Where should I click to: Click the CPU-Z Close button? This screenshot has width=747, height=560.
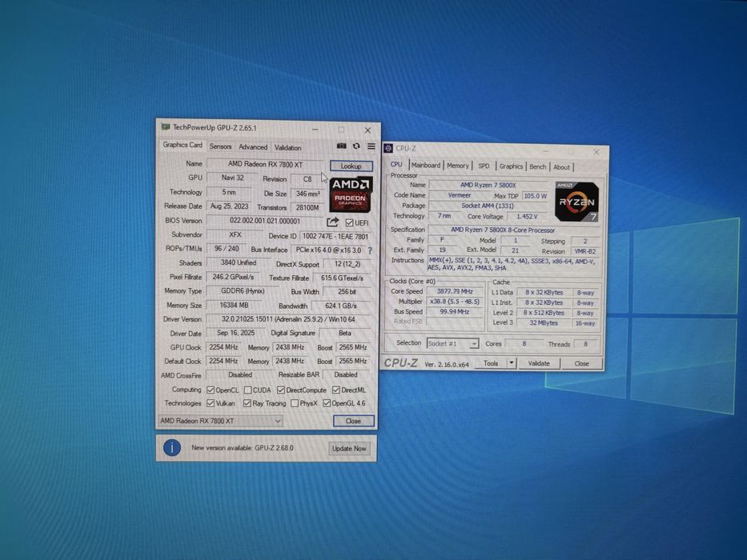point(581,364)
